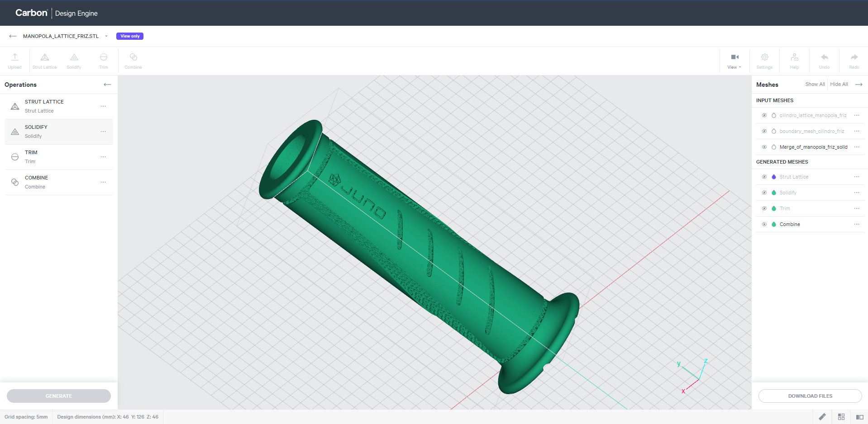The width and height of the screenshot is (868, 424).
Task: Open TRIM operation options menu
Action: (103, 157)
